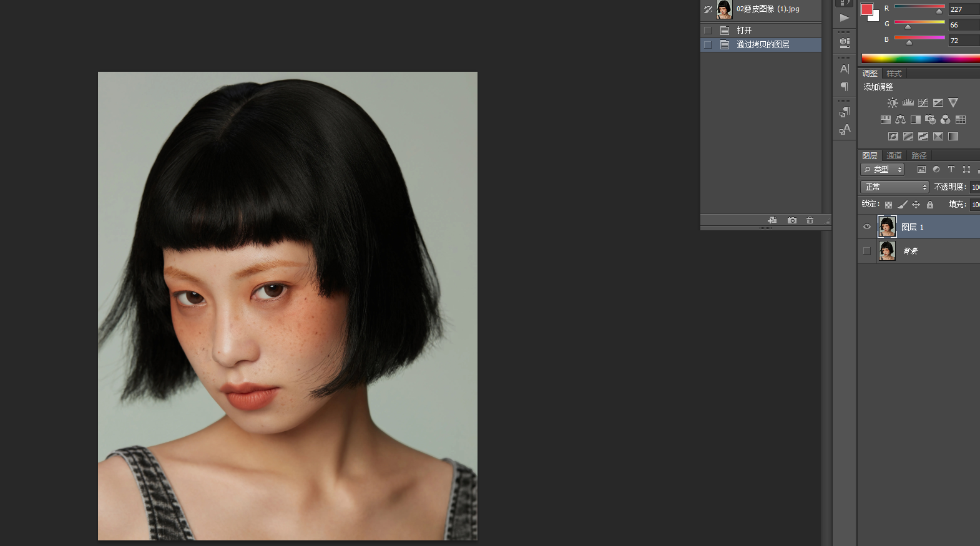Click the 不透明度 opacity value field
The image size is (980, 546).
(975, 187)
